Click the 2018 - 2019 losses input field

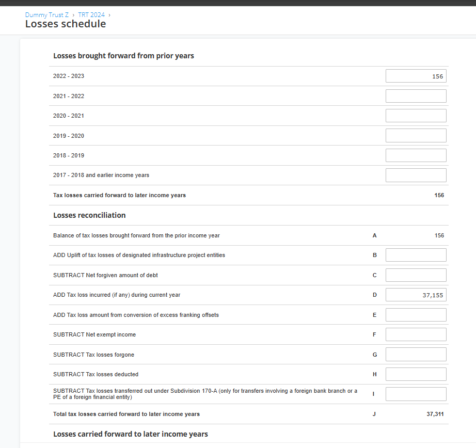[416, 155]
